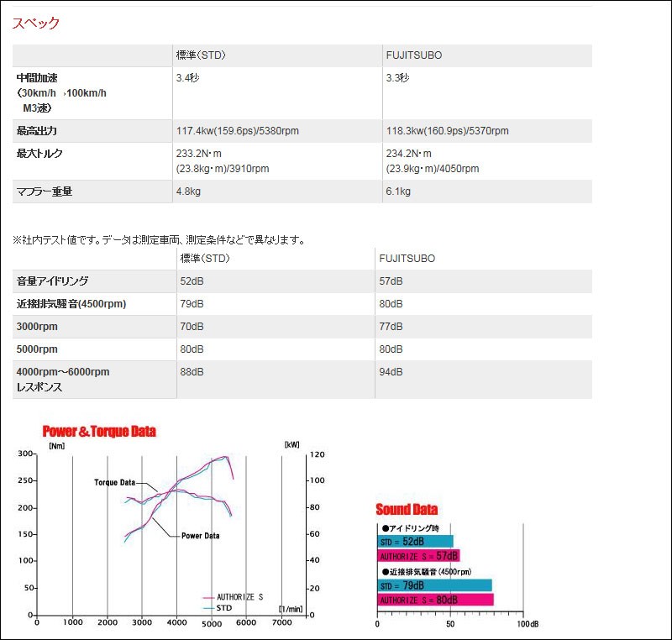Click the red スペック section heading

click(x=36, y=24)
